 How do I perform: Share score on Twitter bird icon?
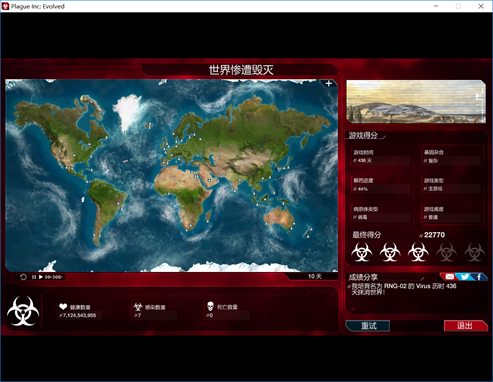[x=464, y=276]
